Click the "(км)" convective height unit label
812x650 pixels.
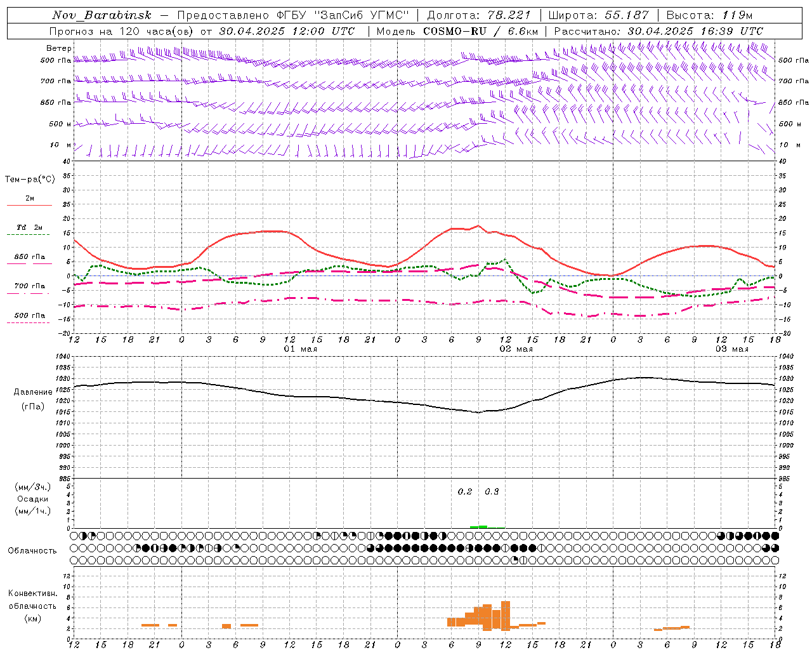coord(33,618)
